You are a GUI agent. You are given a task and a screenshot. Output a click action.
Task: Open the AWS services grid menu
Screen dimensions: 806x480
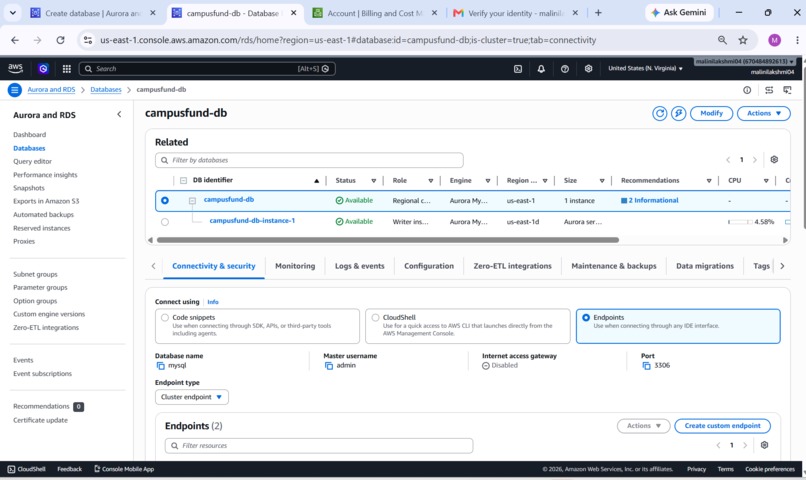(66, 68)
